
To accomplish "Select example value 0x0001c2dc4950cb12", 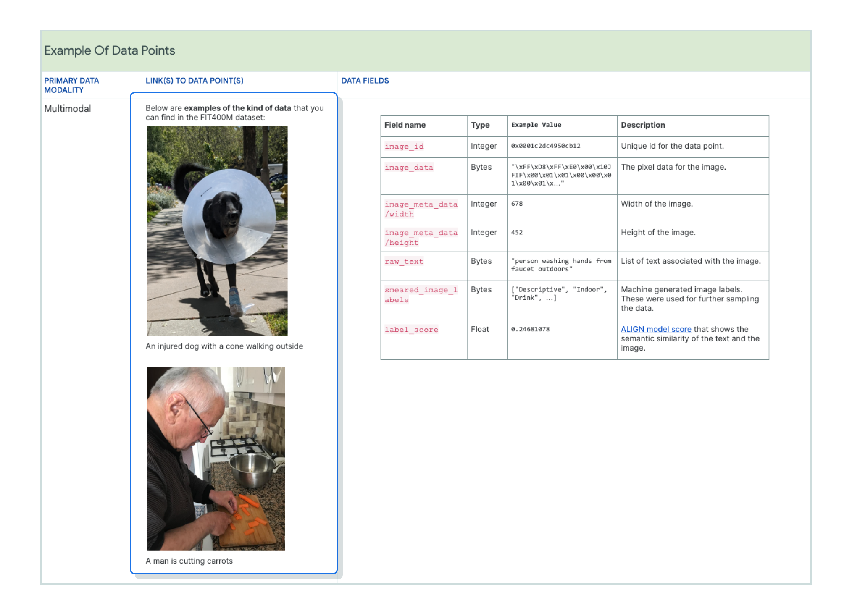I will pos(546,146).
